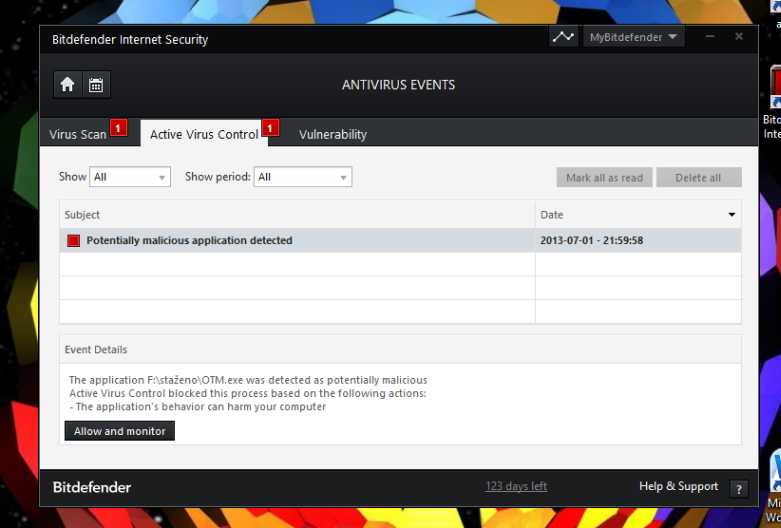Click the activity graph icon in title bar
The width and height of the screenshot is (781, 528).
pos(564,37)
